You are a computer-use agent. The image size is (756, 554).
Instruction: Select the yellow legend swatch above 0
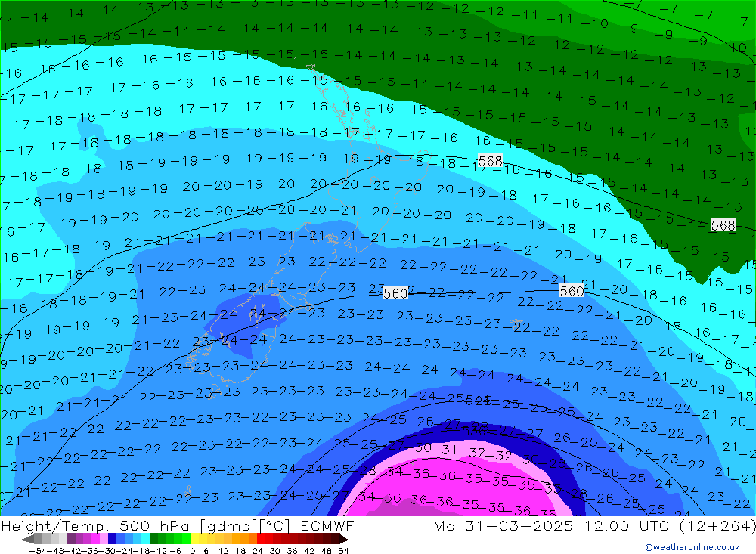pos(195,539)
